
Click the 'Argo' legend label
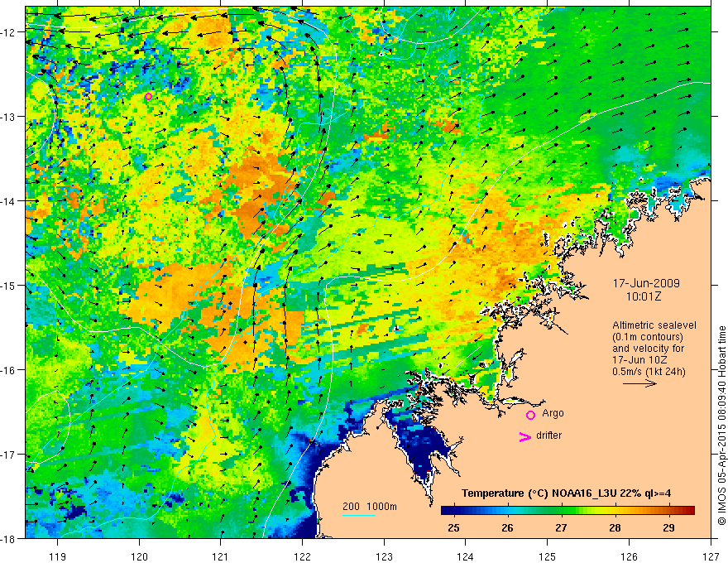click(x=553, y=413)
